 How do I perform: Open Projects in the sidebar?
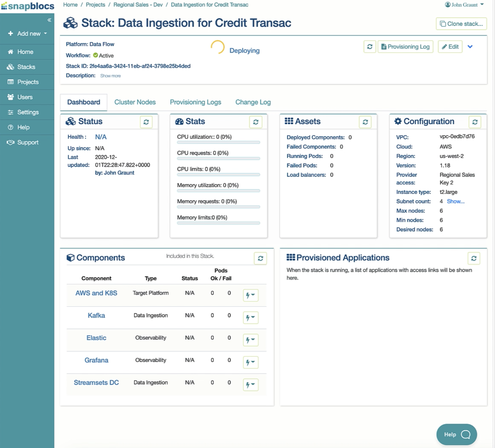click(x=27, y=82)
